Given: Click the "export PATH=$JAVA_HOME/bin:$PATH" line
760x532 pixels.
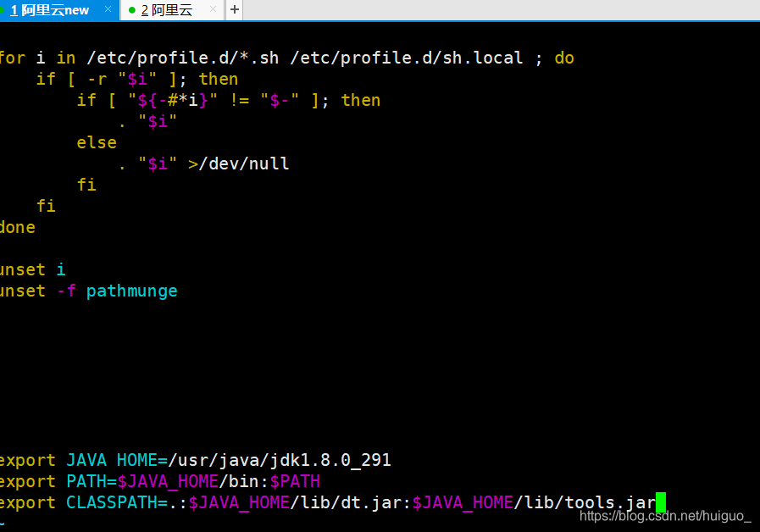Looking at the screenshot, I should (160, 482).
